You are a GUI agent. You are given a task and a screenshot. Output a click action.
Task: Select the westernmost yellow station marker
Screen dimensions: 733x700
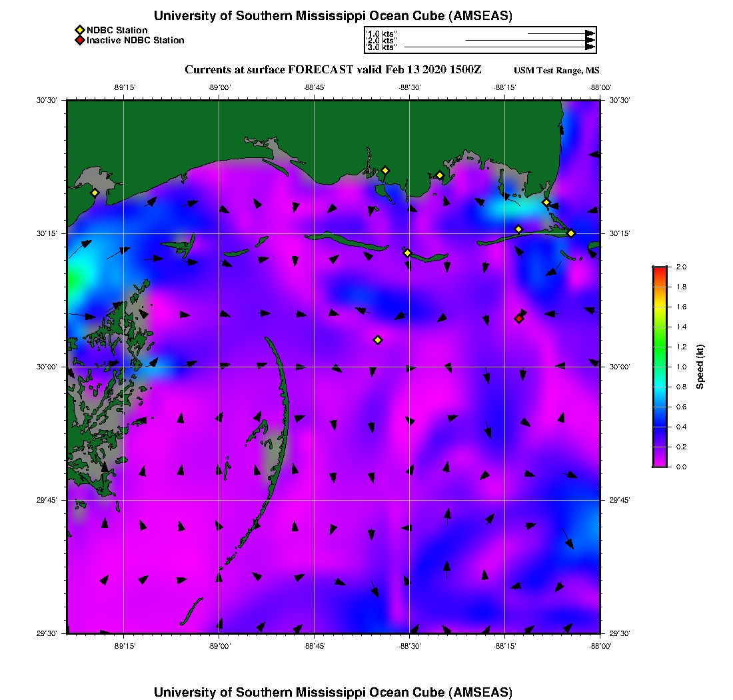click(95, 193)
